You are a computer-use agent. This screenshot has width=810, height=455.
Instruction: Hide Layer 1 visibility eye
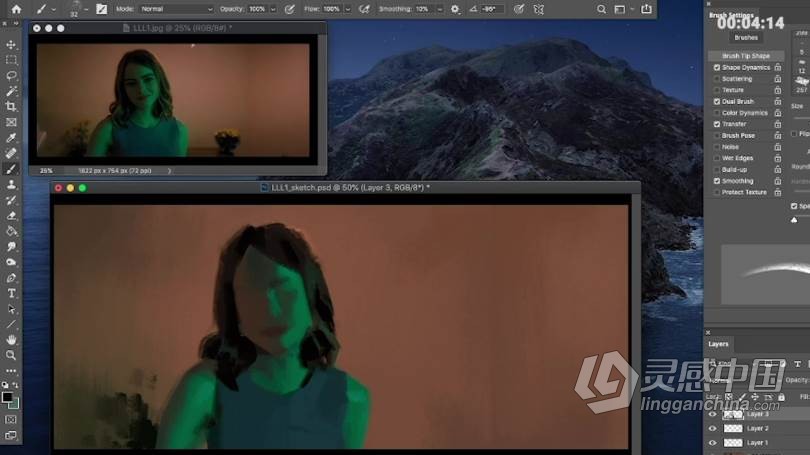coord(712,443)
